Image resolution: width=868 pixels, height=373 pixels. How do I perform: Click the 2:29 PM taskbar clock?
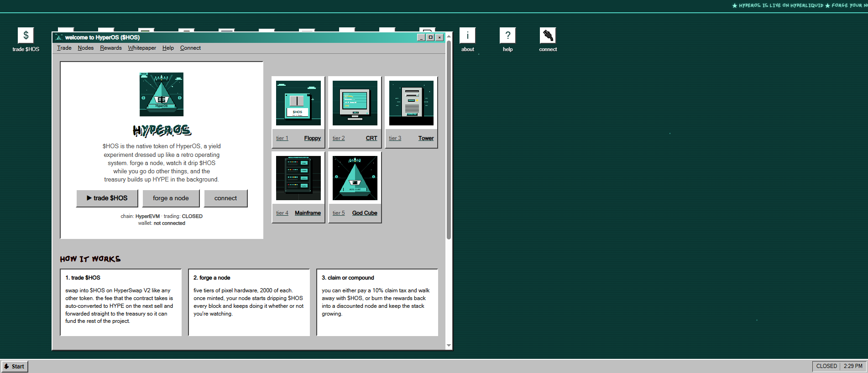pos(853,366)
